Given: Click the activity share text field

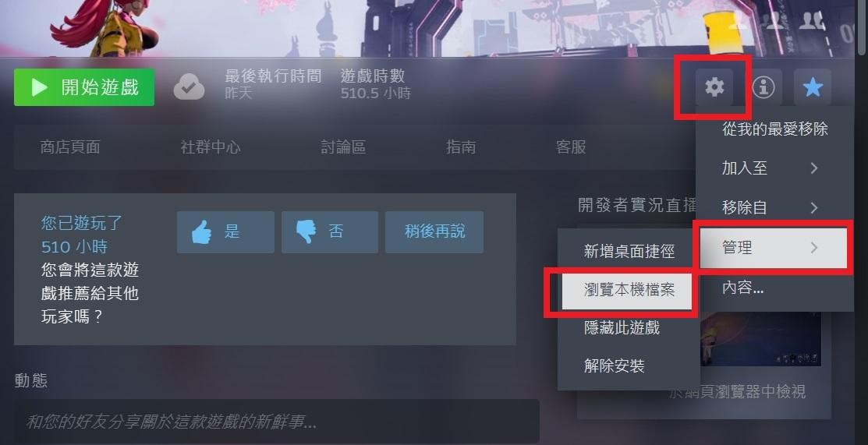Looking at the screenshot, I should point(277,422).
